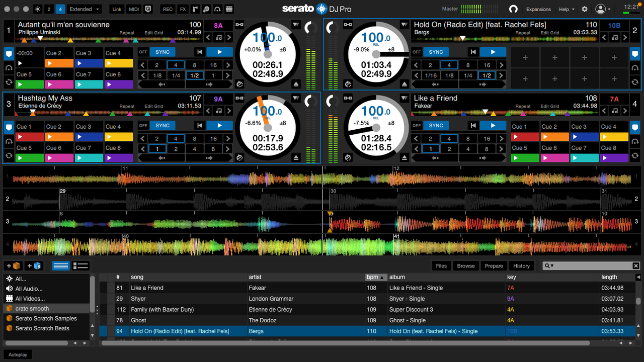
Task: Set 16 beat auto loop on deck 2
Action: [487, 65]
